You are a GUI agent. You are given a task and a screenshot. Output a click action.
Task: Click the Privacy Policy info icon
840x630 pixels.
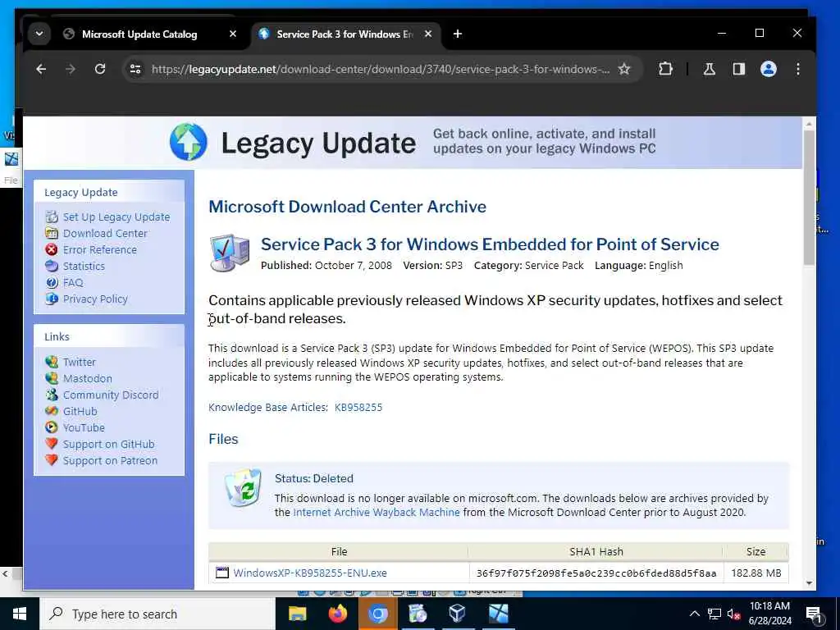coord(52,299)
